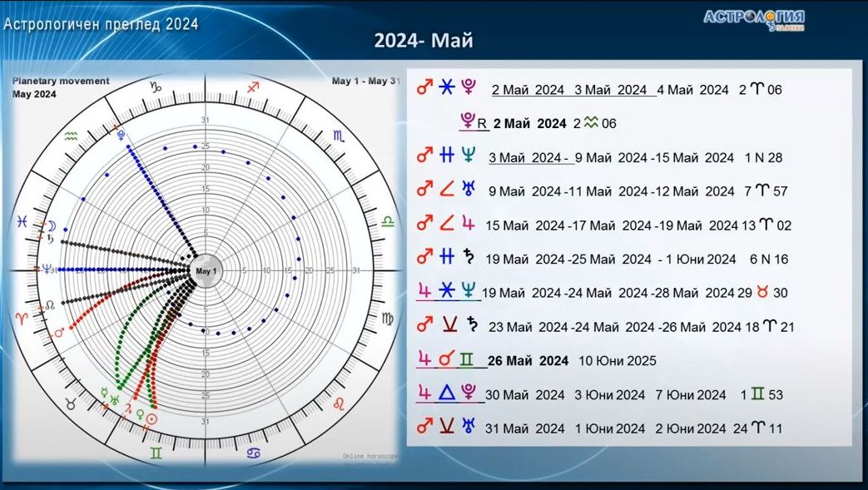Click the Gemini glyph in the Jupiter ingress row
868x490 pixels.
tap(467, 359)
